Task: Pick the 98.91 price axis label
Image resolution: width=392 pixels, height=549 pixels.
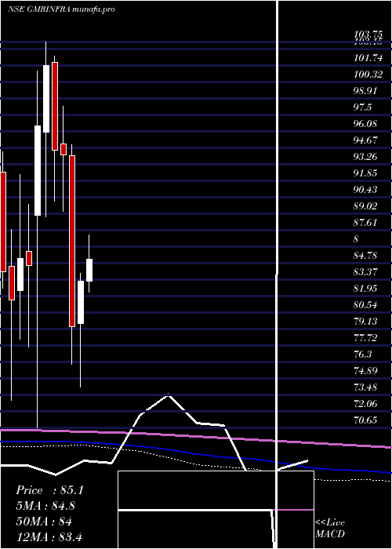Action: pos(365,91)
